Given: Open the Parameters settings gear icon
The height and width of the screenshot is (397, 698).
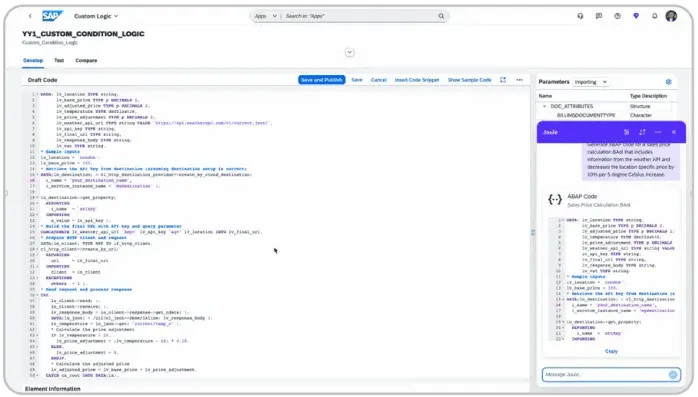Looking at the screenshot, I should tap(668, 82).
